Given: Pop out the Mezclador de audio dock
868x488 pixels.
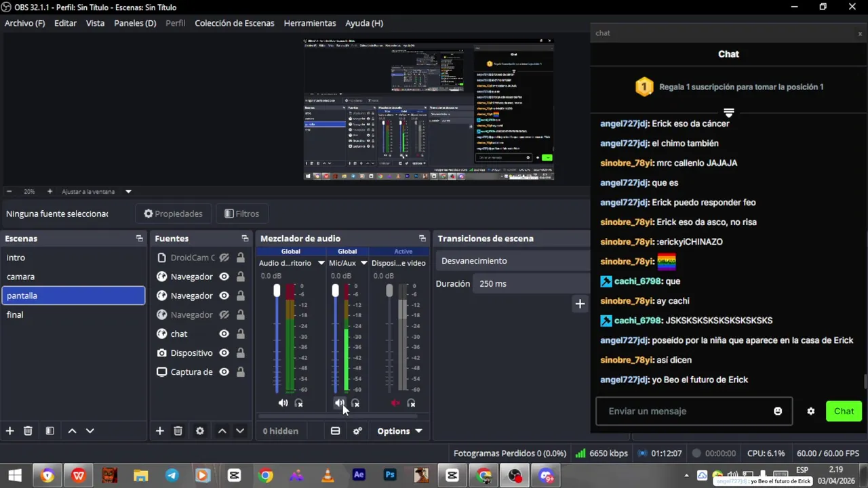Looking at the screenshot, I should click(x=422, y=239).
